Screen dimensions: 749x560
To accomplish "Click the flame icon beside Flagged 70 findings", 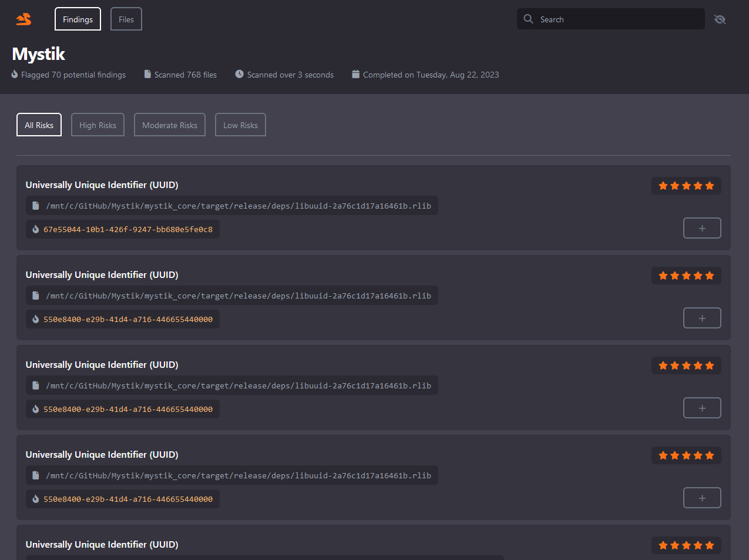I will point(15,74).
